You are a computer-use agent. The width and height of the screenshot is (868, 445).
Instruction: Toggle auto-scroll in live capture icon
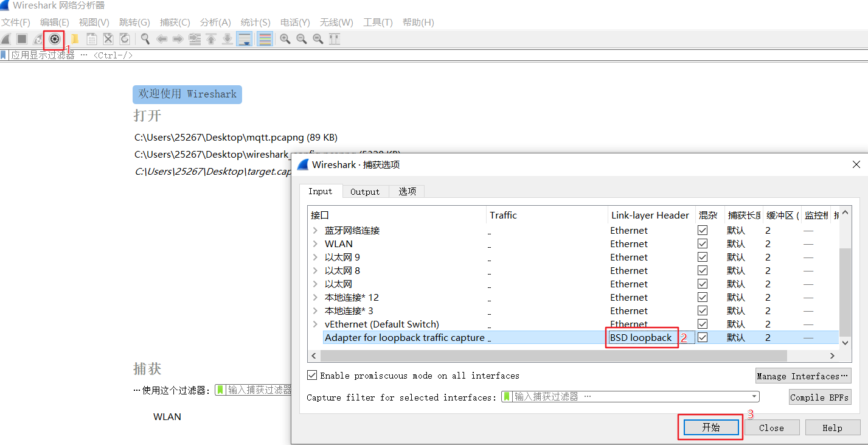245,39
